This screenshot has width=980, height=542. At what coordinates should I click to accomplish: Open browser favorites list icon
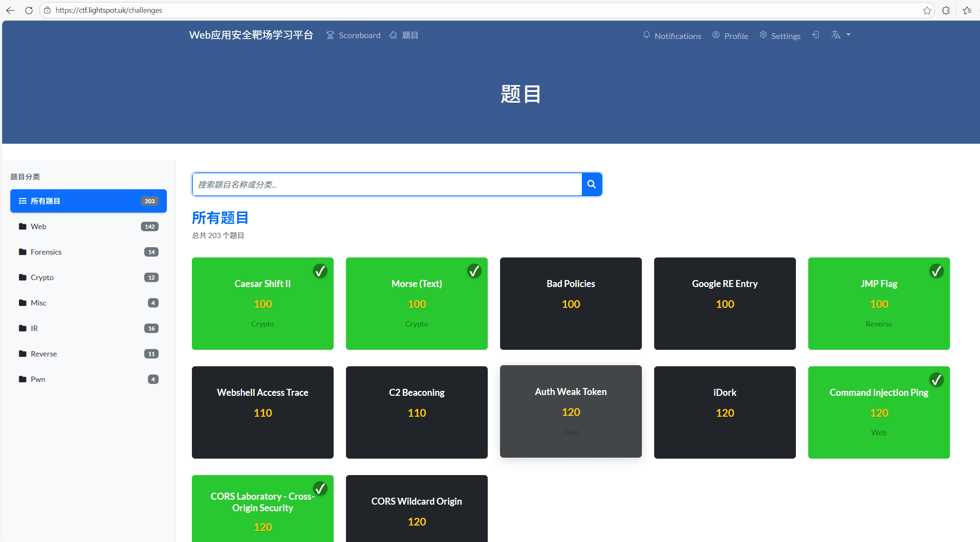point(967,10)
